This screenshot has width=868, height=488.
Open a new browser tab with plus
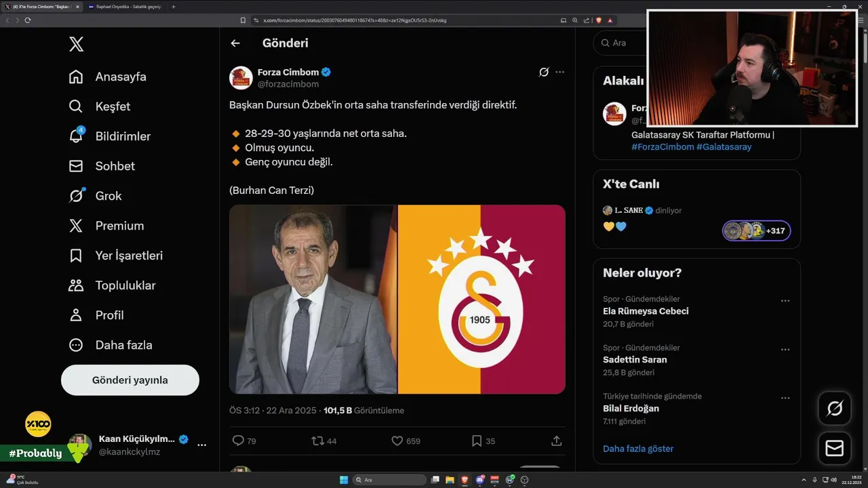(174, 7)
